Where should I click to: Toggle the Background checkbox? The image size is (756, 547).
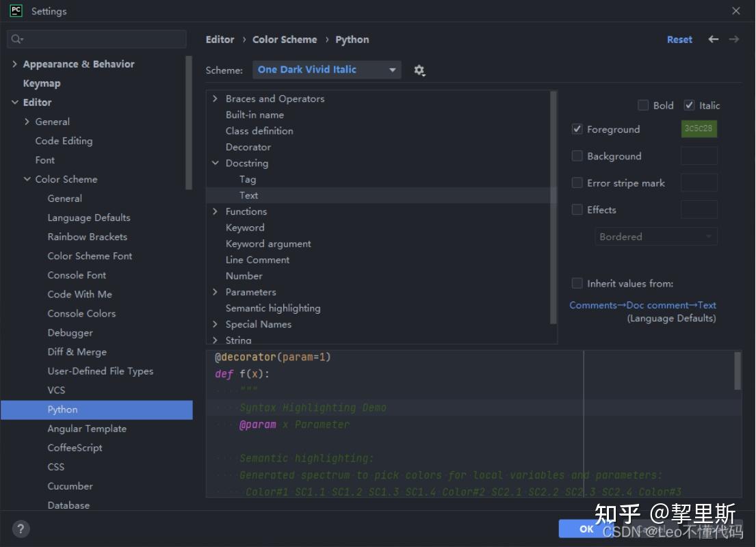pyautogui.click(x=577, y=156)
